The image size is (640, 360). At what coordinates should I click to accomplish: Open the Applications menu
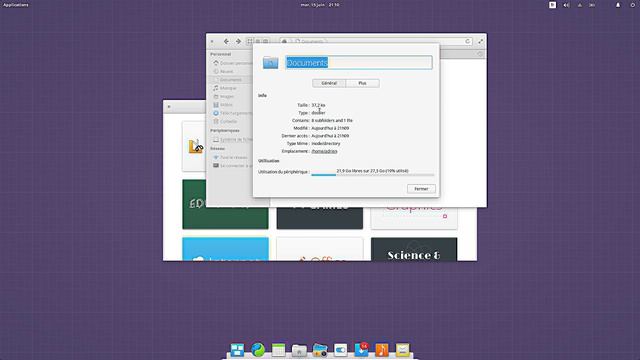[16, 5]
